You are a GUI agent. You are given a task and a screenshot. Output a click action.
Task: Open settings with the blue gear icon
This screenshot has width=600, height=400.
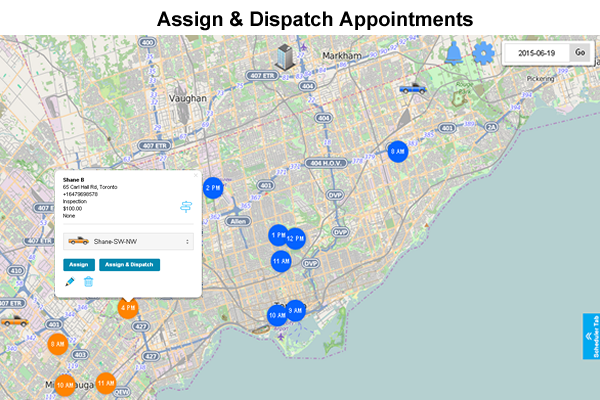pyautogui.click(x=484, y=53)
